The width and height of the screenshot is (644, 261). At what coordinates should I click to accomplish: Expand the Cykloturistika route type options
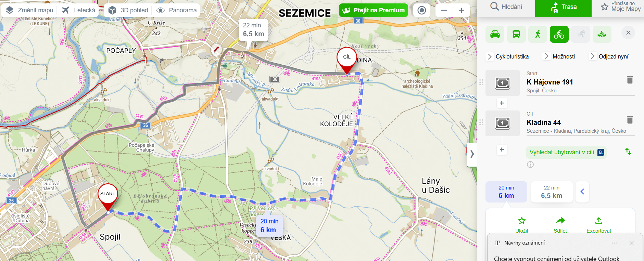pos(508,56)
